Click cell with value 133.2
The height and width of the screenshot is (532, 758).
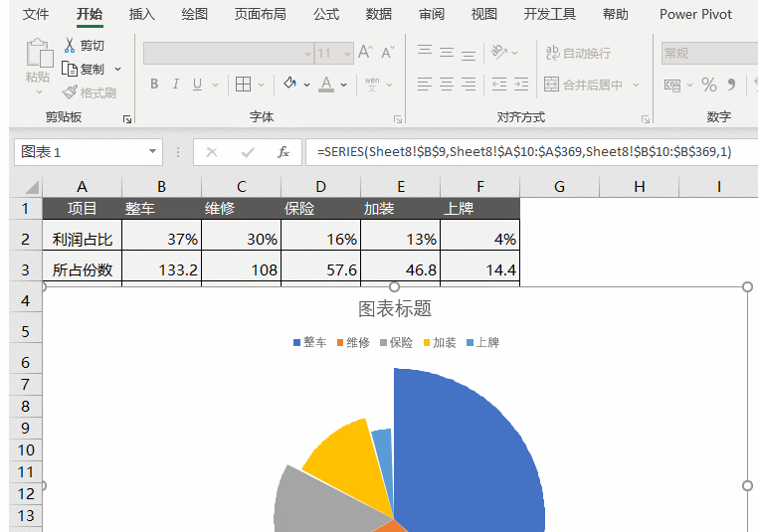[x=161, y=266]
